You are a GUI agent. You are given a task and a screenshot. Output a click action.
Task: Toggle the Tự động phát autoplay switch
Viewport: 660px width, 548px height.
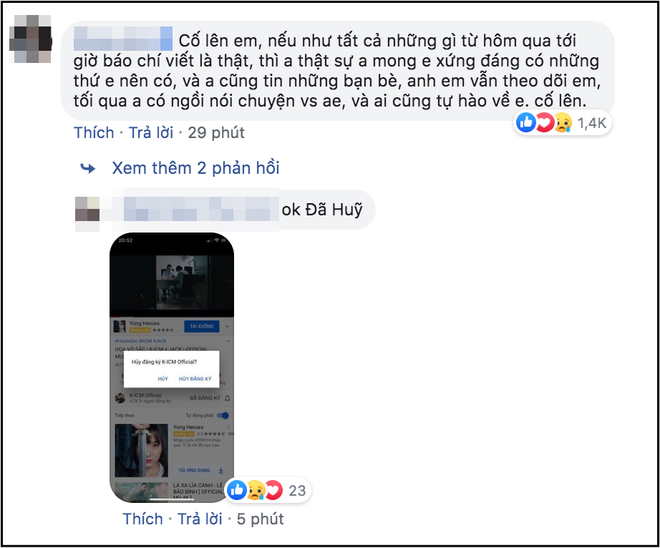tap(223, 415)
